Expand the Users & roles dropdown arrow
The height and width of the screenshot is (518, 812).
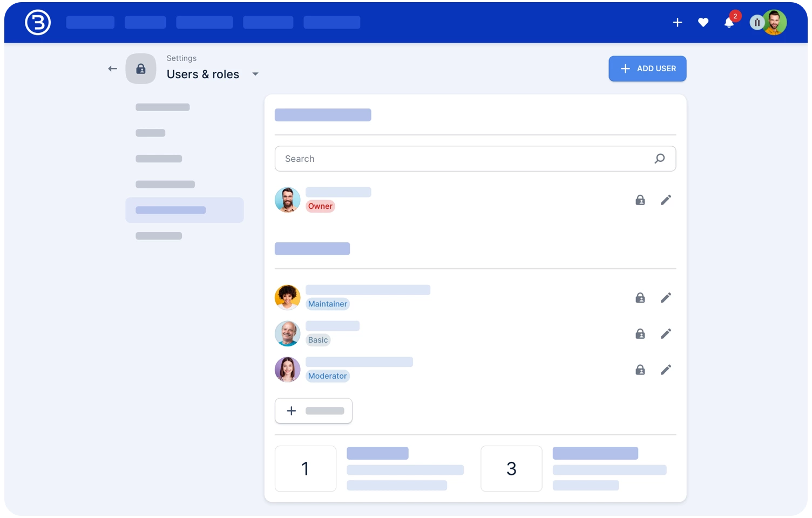pos(255,74)
